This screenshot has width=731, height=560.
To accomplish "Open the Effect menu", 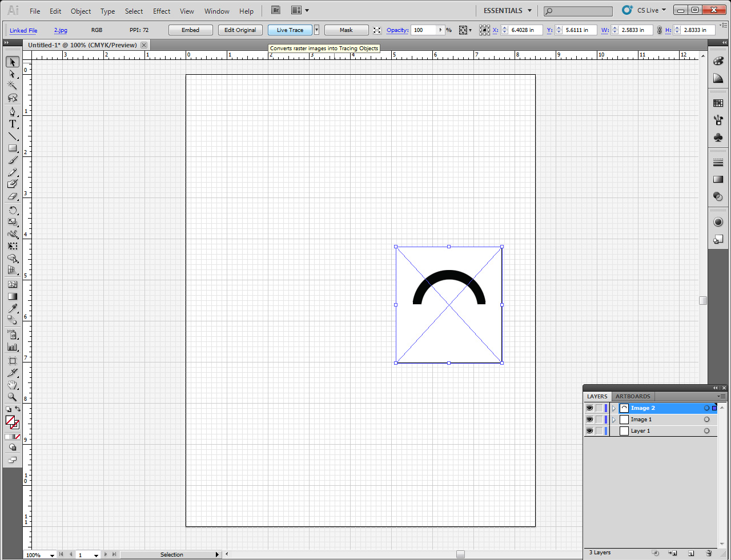I will tap(162, 11).
